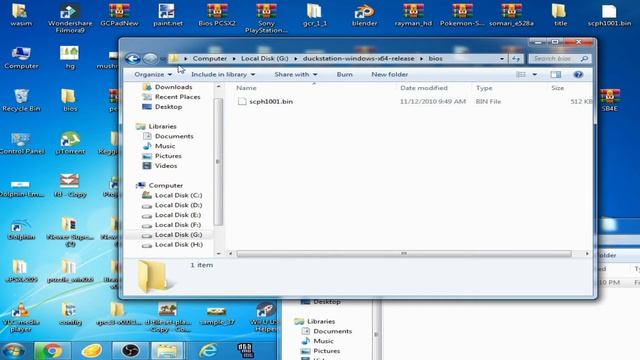The image size is (640, 360).
Task: Select the GCPadNew archive on the desktop
Action: (119, 15)
